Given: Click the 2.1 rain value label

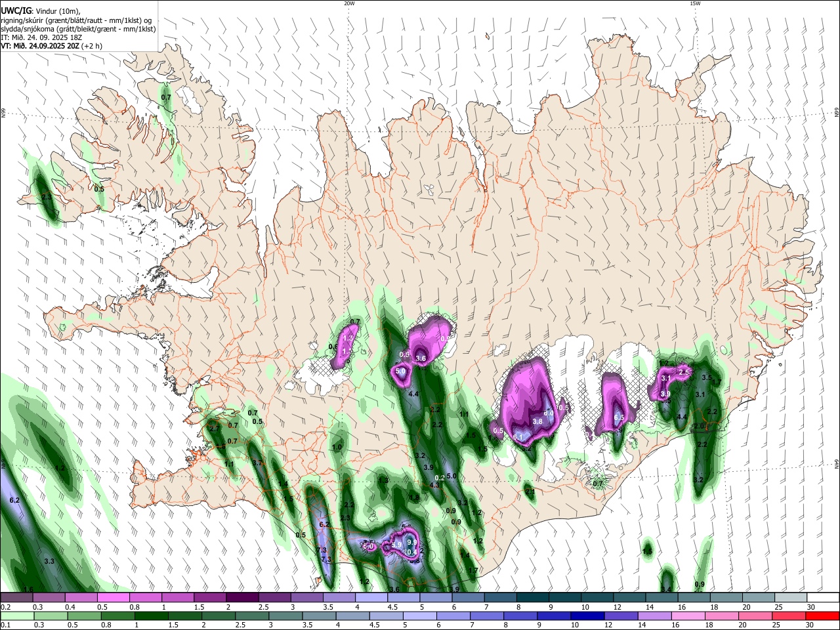Looking at the screenshot, I should click(x=530, y=492).
